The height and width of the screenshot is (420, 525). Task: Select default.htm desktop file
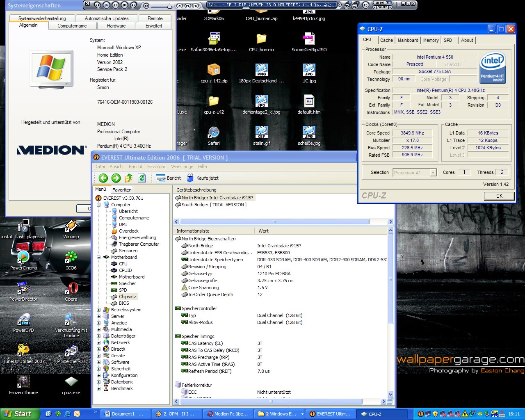coord(309,104)
